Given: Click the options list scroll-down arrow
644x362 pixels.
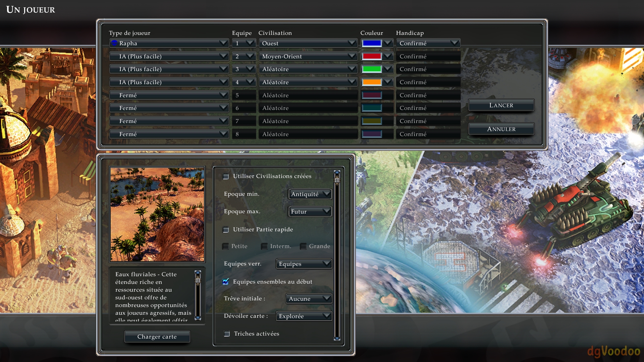Looking at the screenshot, I should point(337,339).
